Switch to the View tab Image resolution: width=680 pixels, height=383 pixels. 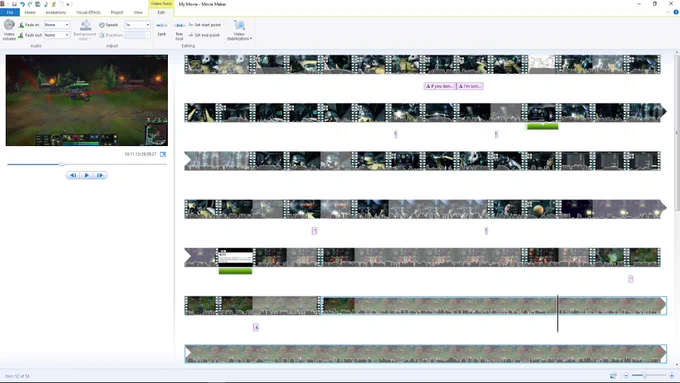(x=138, y=12)
